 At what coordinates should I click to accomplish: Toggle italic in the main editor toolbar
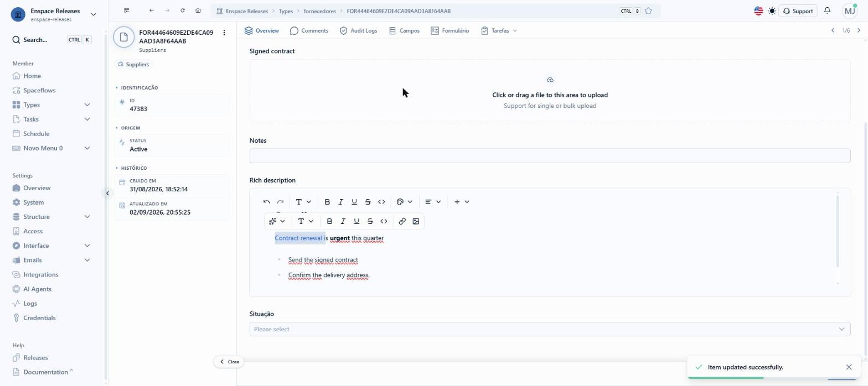point(341,202)
